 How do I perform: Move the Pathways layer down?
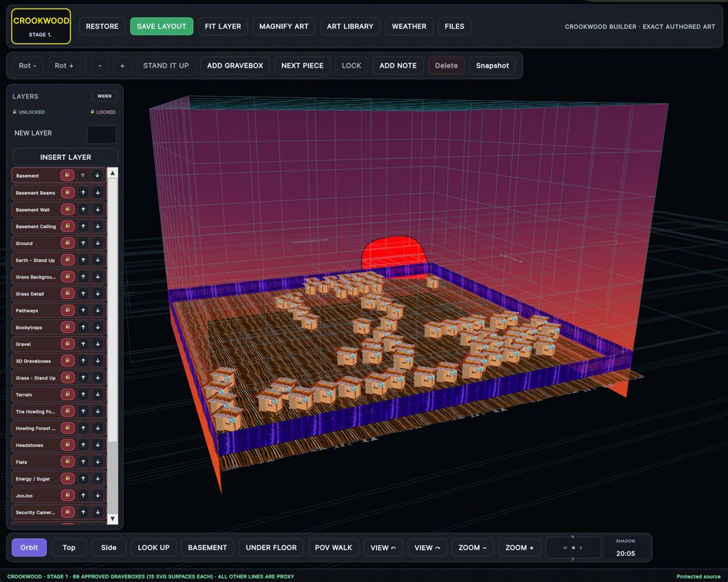(x=97, y=310)
